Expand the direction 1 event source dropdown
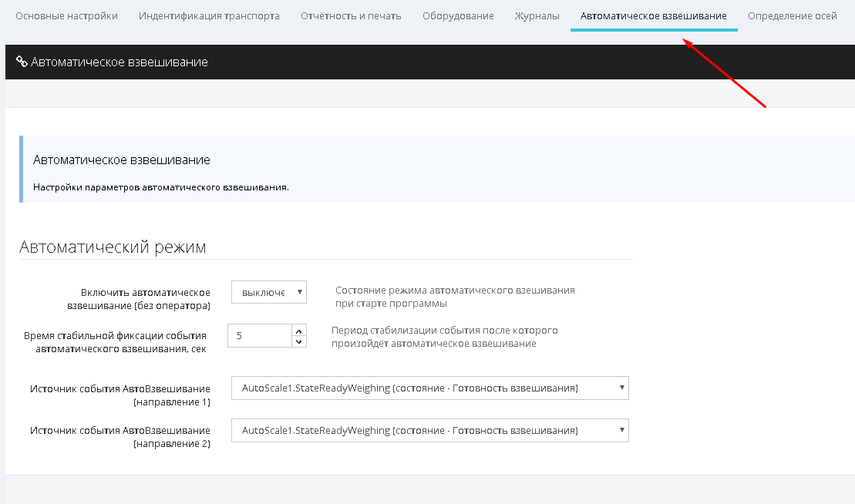The image size is (855, 504). click(429, 388)
